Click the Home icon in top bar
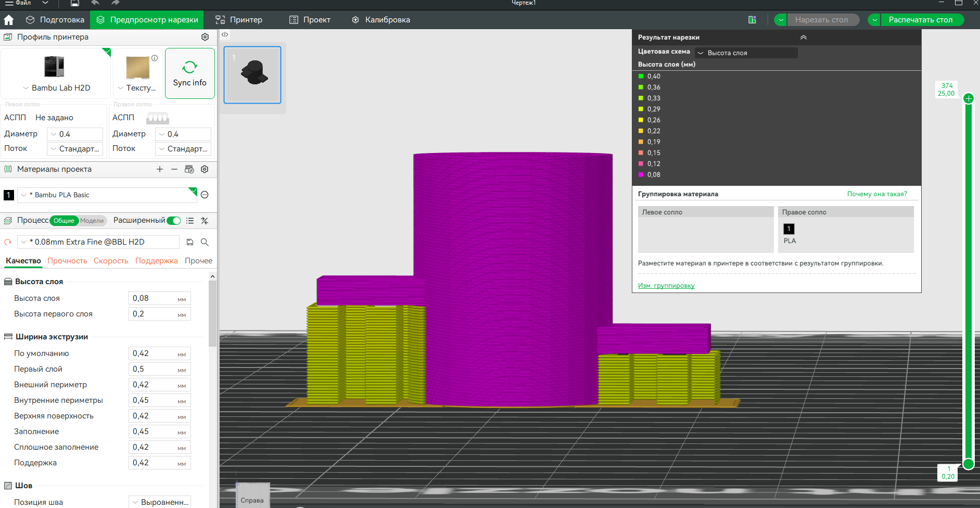 9,20
